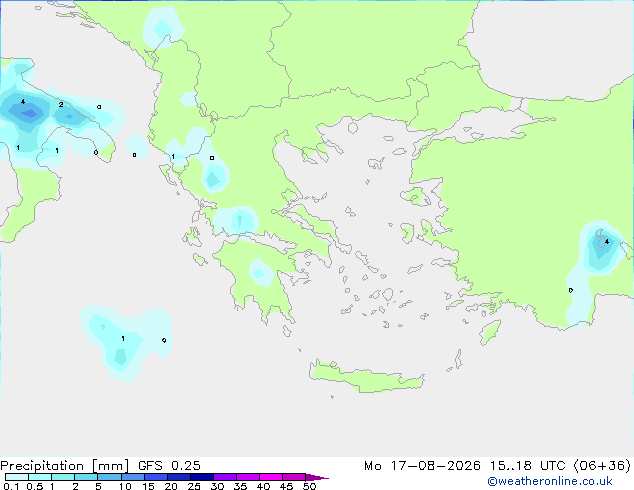Select the '30' legend scale number
The height and width of the screenshot is (490, 634).
217,486
